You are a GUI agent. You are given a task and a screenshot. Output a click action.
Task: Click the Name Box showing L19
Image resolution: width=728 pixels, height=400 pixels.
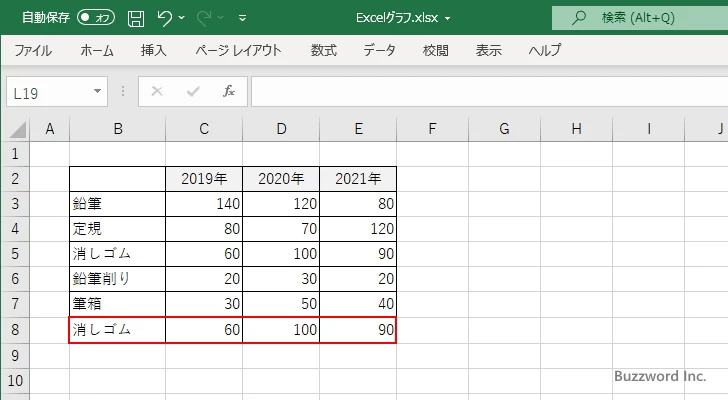point(48,92)
